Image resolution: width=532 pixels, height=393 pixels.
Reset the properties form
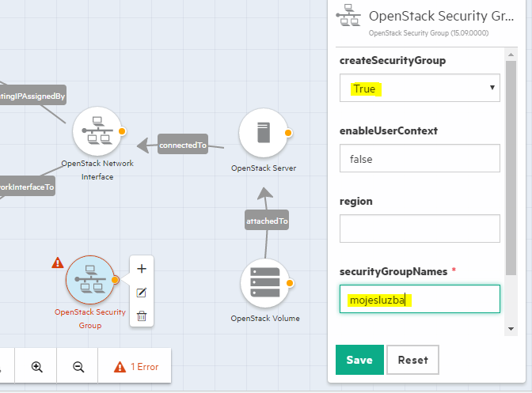coord(412,360)
